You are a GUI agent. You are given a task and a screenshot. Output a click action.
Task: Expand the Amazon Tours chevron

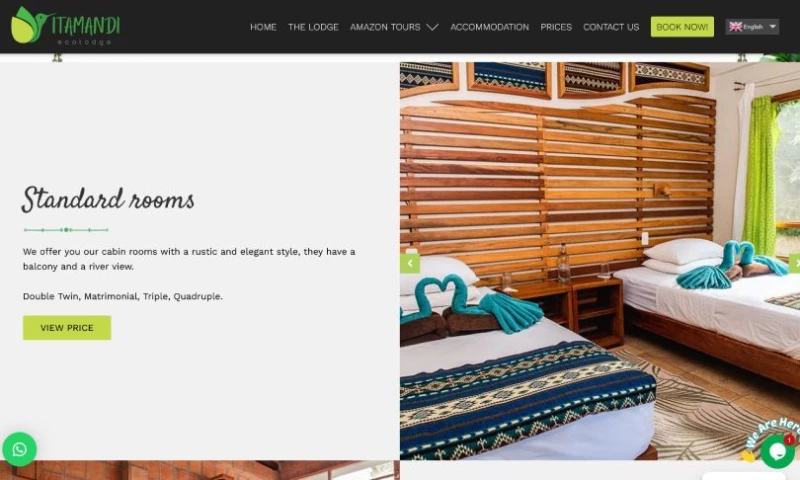click(432, 27)
